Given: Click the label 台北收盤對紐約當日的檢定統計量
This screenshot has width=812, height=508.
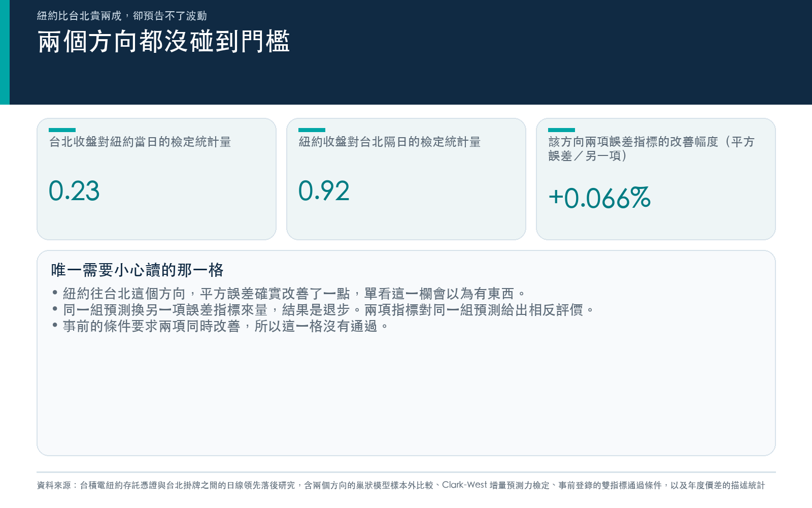Looking at the screenshot, I should point(140,142).
